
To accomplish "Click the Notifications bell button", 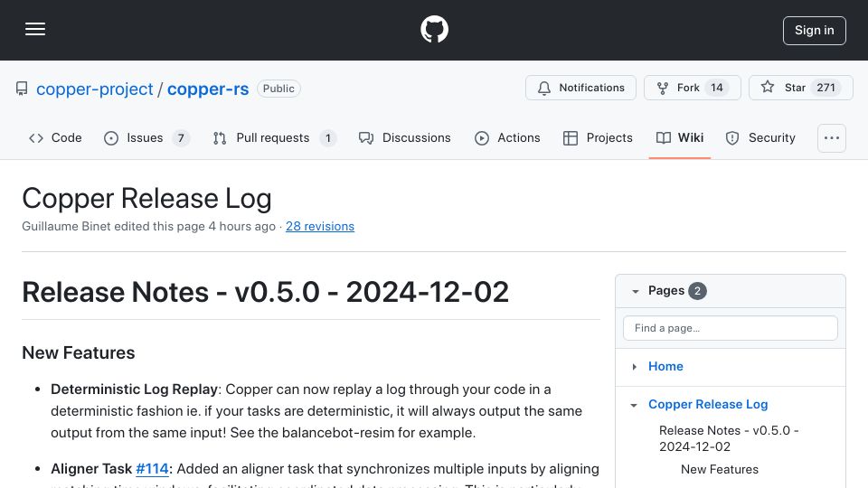I will click(580, 88).
